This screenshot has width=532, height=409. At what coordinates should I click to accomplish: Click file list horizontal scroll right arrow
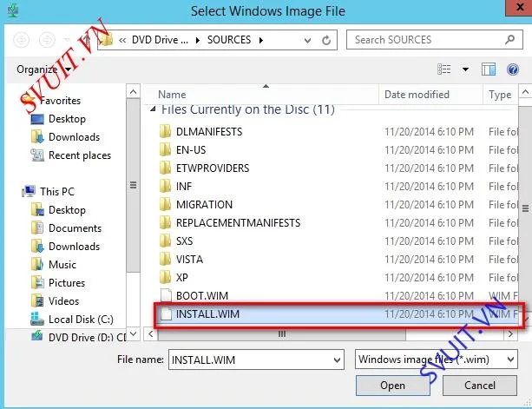[510, 334]
